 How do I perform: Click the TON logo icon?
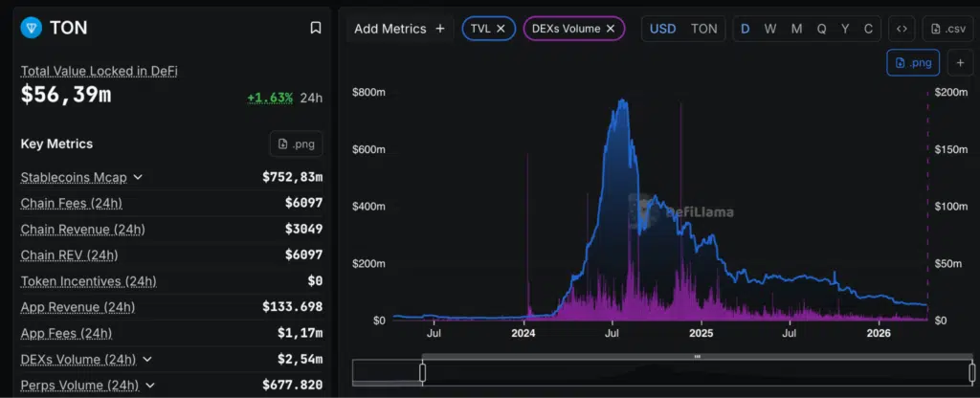point(32,29)
